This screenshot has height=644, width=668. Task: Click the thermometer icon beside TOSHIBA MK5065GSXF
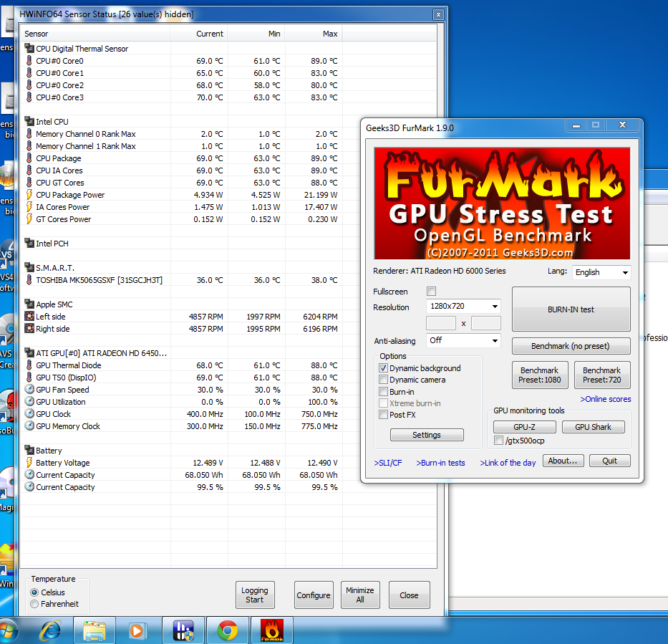pos(29,280)
